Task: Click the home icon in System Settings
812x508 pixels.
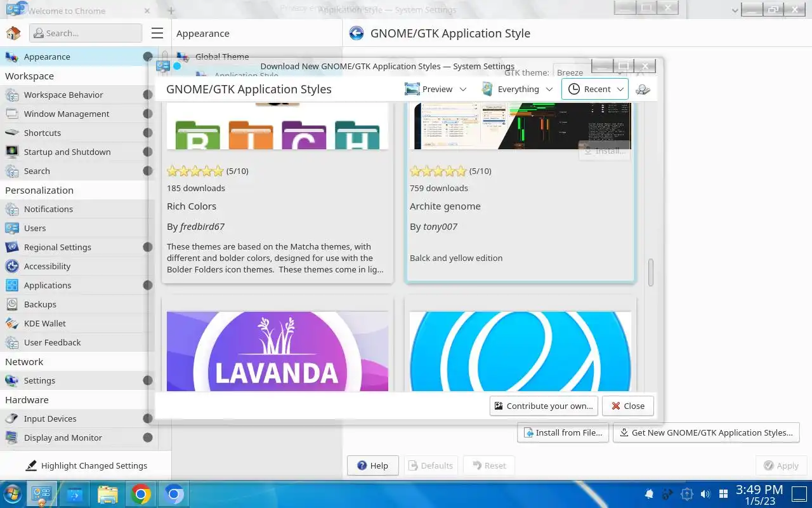Action: [13, 33]
